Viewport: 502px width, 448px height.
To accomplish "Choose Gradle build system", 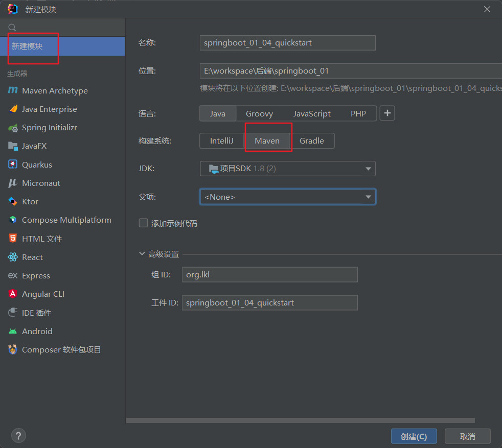I will [311, 141].
